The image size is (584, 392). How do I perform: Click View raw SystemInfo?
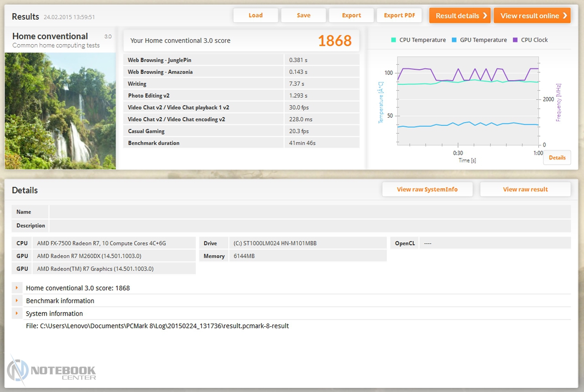coord(427,189)
